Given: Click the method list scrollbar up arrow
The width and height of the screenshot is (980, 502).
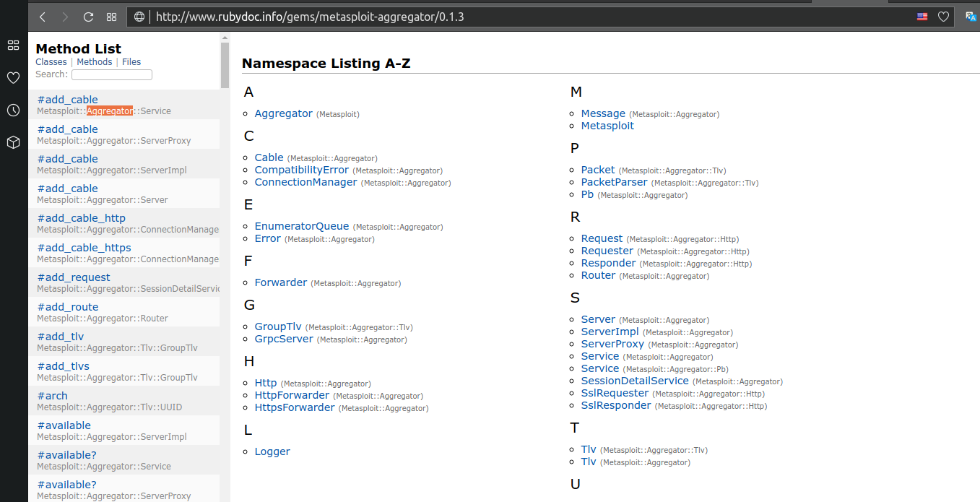Looking at the screenshot, I should click(x=225, y=38).
